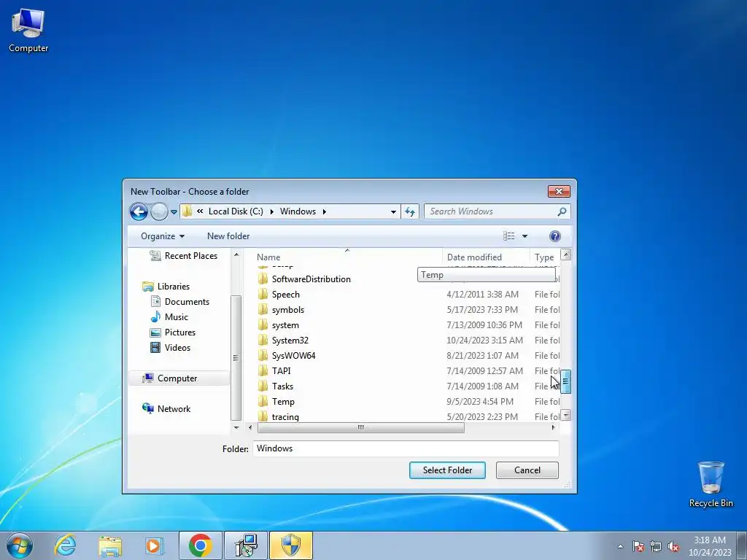Click the folder icon next to TAPI
The width and height of the screenshot is (747, 560).
(263, 370)
